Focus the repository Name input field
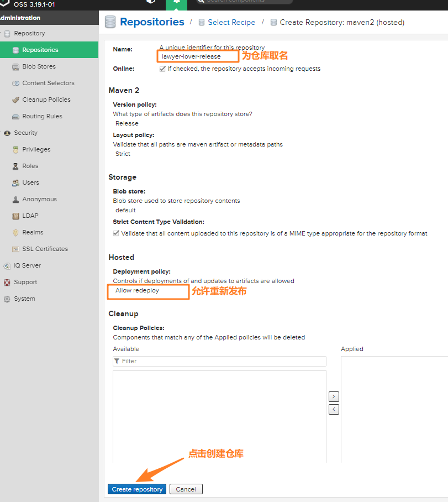Viewport: 448px width, 502px height. [x=198, y=56]
